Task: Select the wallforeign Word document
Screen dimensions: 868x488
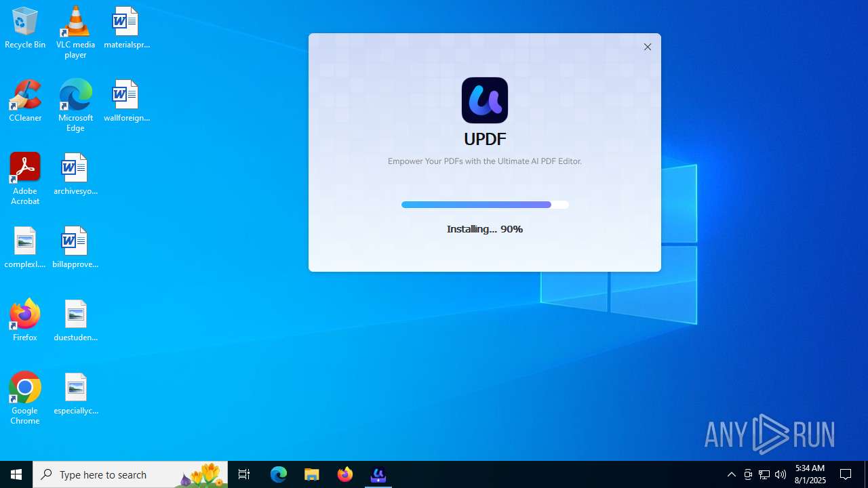Action: click(x=126, y=102)
